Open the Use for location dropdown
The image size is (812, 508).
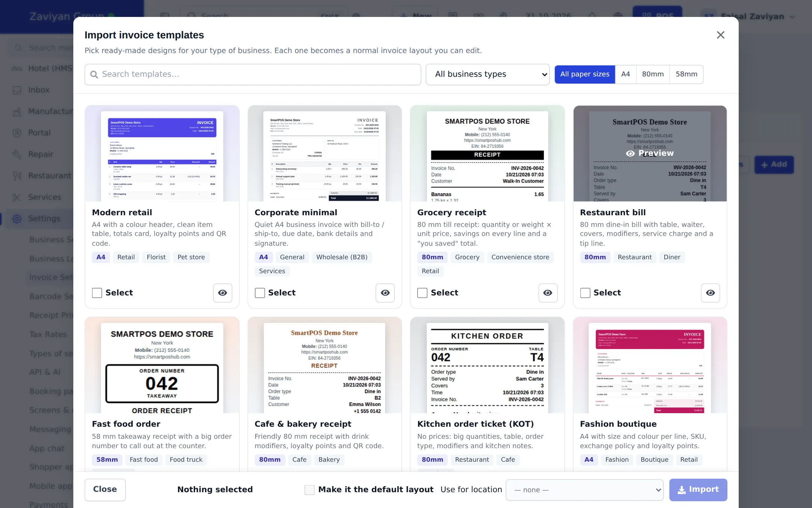pyautogui.click(x=585, y=490)
